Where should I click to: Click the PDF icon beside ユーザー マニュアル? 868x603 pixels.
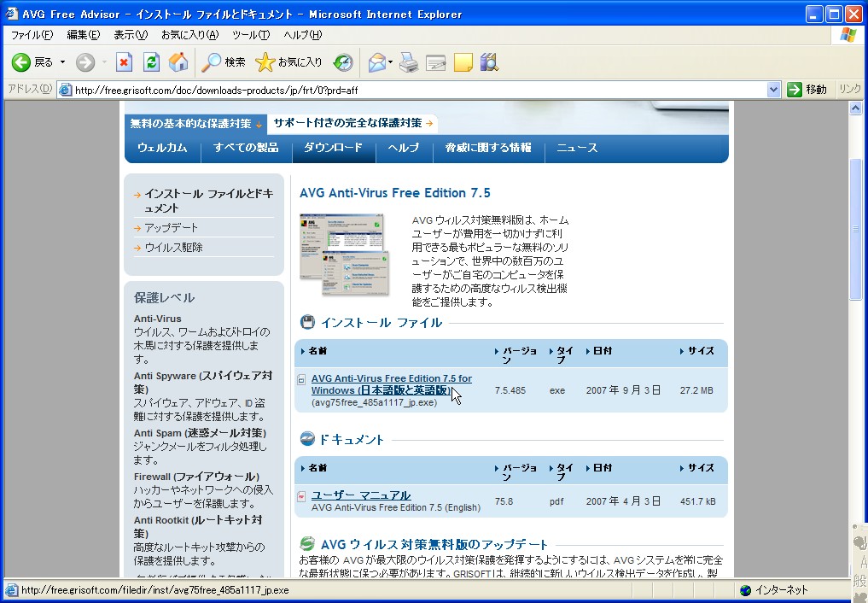pyautogui.click(x=301, y=496)
